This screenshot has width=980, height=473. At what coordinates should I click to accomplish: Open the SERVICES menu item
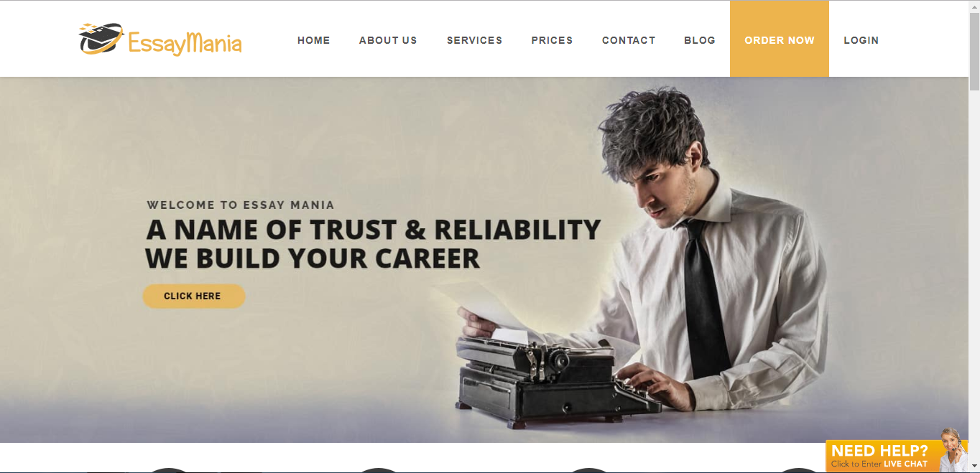[475, 40]
